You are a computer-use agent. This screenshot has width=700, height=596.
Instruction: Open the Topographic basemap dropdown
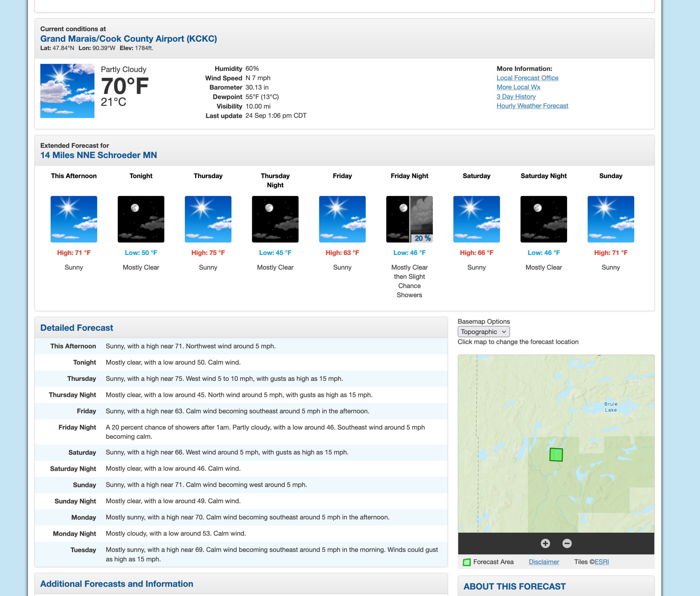tap(483, 332)
